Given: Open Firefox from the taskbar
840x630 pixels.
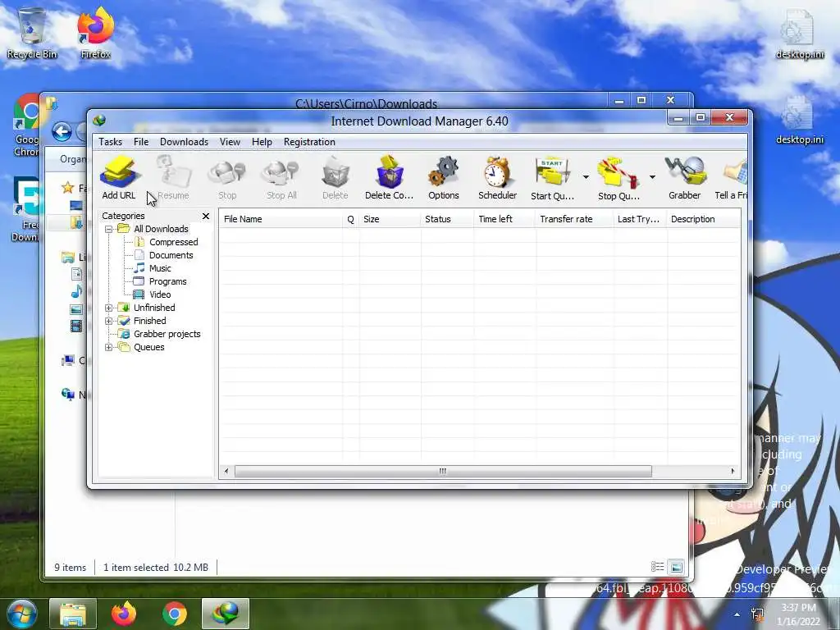Looking at the screenshot, I should tap(124, 614).
